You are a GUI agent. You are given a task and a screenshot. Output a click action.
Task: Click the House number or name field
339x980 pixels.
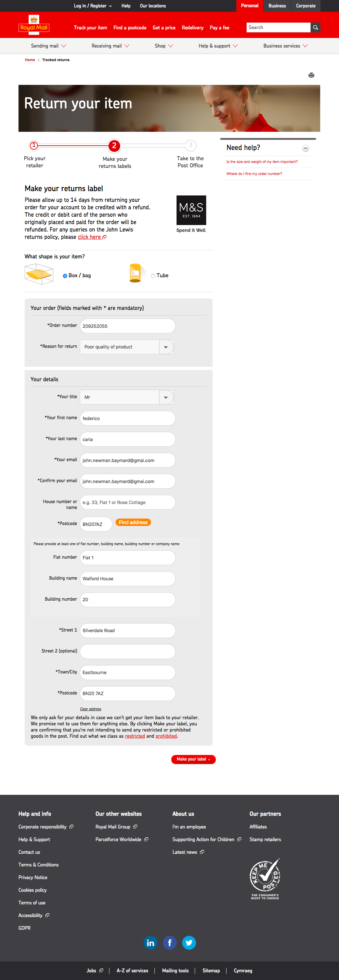pos(128,502)
